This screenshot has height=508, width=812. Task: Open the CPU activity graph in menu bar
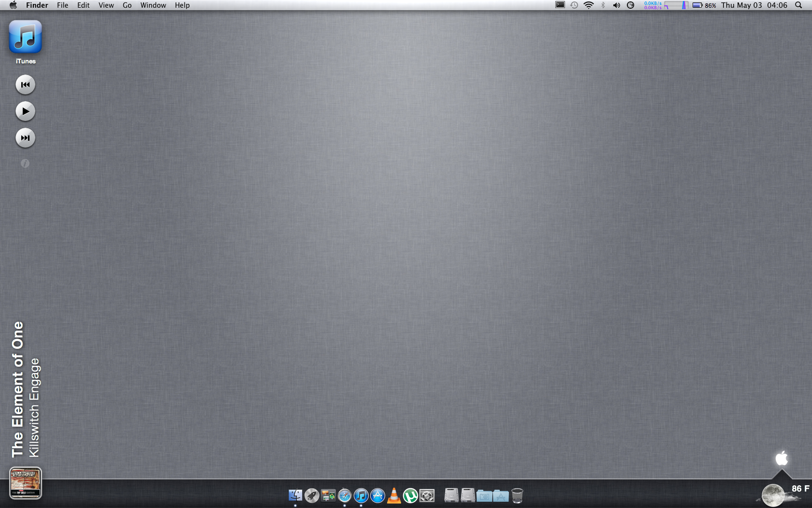[676, 5]
